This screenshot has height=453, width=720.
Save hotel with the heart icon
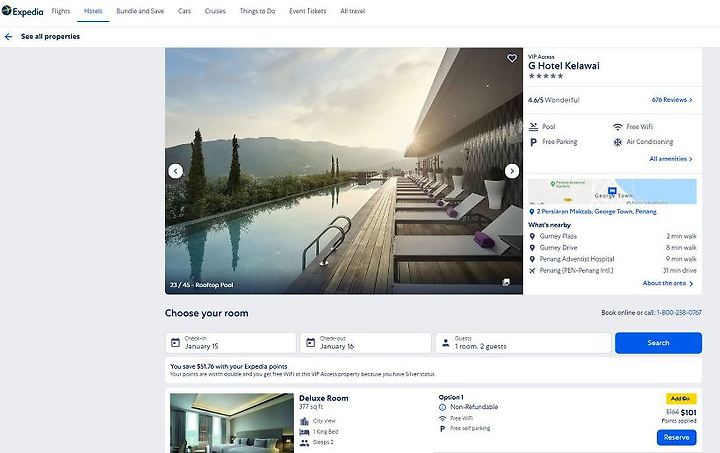(512, 58)
